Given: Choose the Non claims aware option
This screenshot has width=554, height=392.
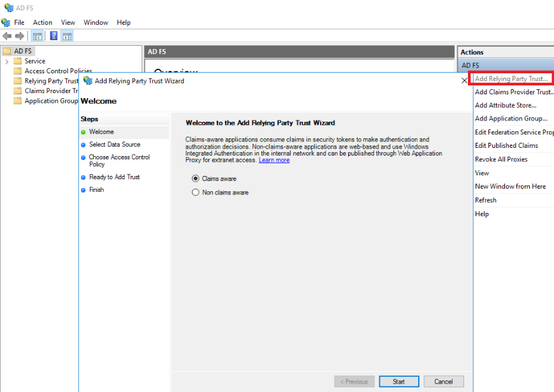Looking at the screenshot, I should (196, 192).
